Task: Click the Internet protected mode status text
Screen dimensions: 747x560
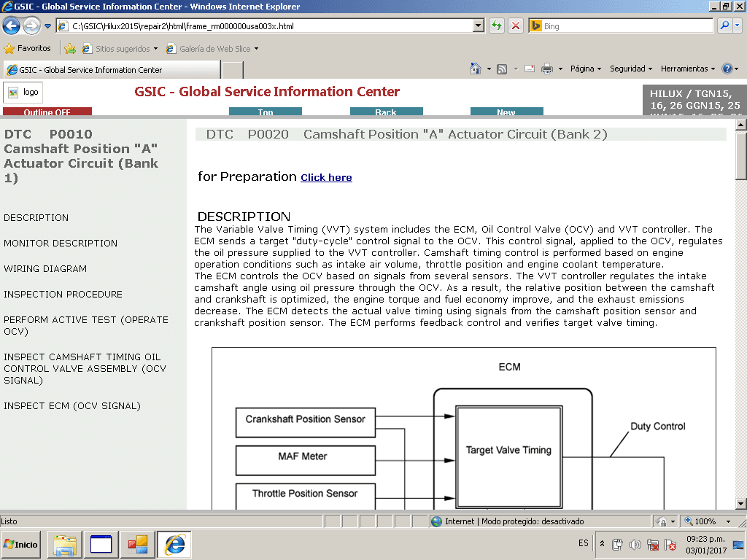Action: (514, 521)
